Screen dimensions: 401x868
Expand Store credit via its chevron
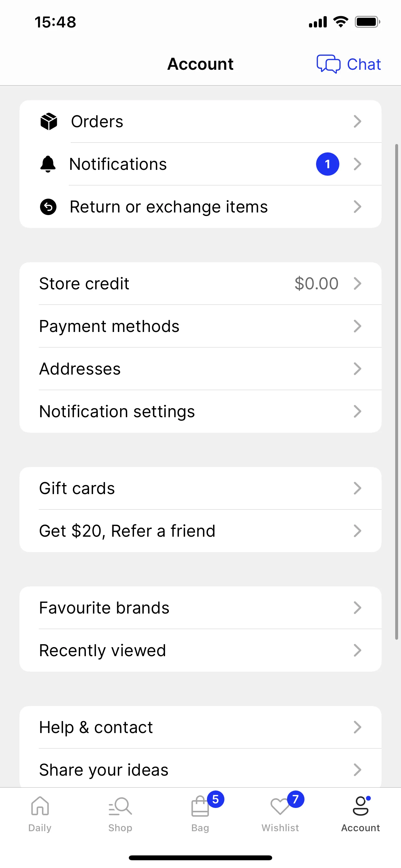click(357, 284)
